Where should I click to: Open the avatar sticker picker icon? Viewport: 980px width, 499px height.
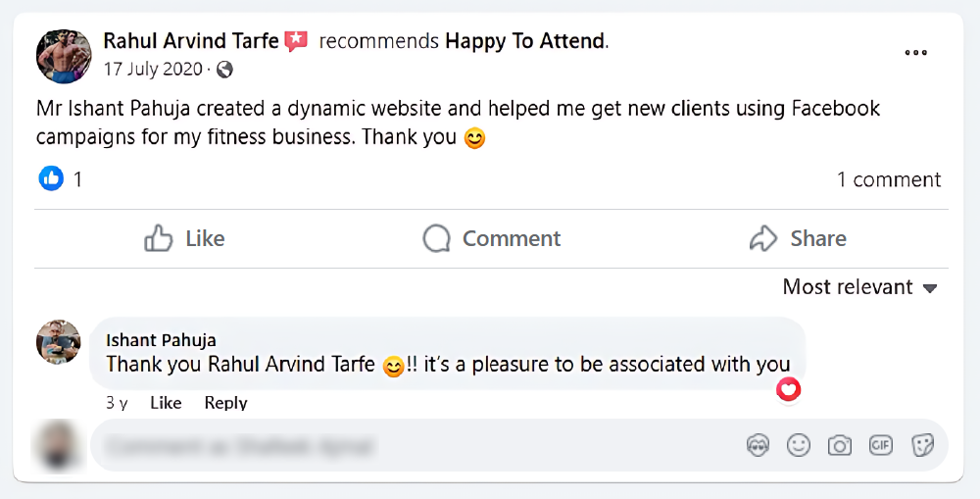[x=758, y=446]
